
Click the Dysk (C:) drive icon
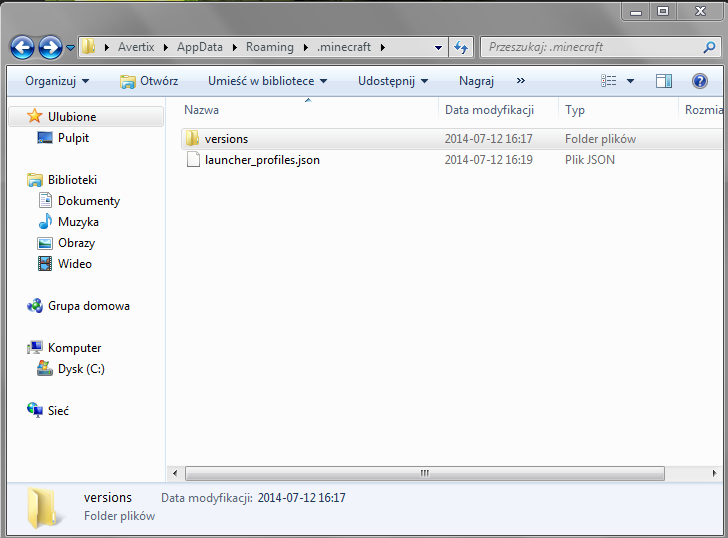tap(45, 368)
